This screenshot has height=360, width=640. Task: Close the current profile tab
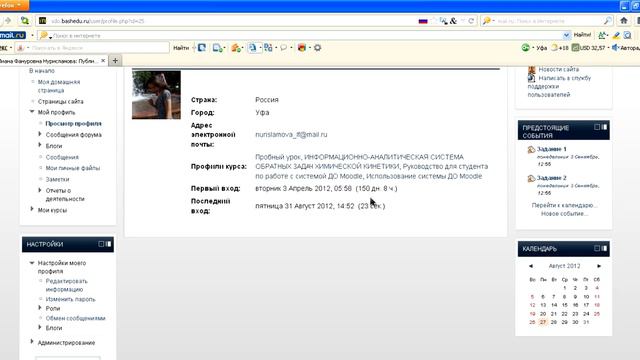(103, 61)
